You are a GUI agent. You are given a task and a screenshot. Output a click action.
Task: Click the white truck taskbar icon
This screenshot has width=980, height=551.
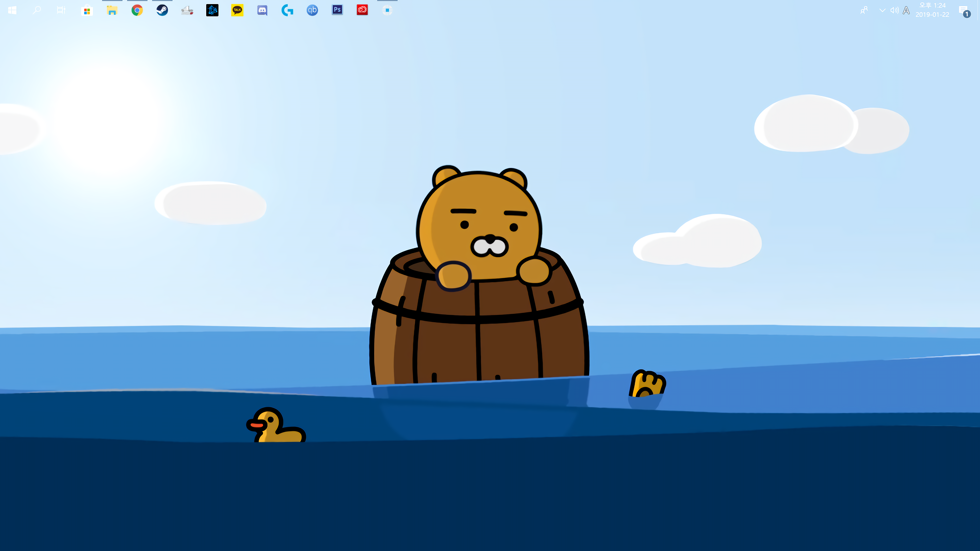187,10
